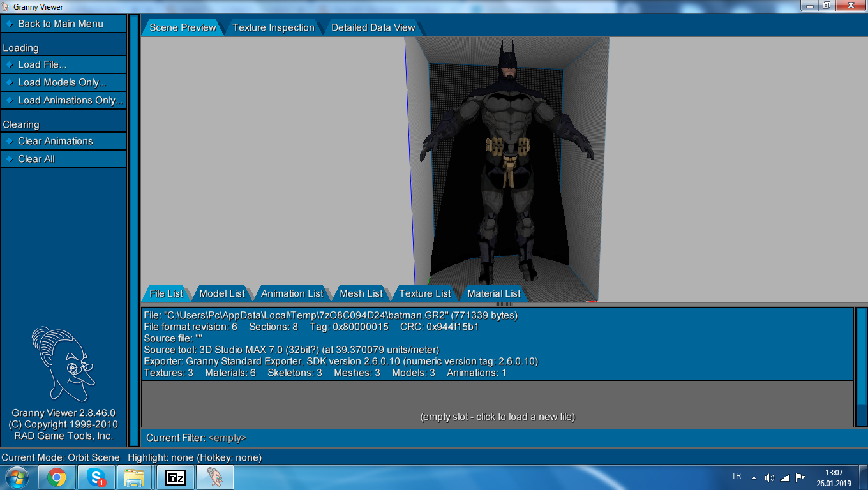Click the Textures: 3 count
The height and width of the screenshot is (490, 868).
(168, 373)
